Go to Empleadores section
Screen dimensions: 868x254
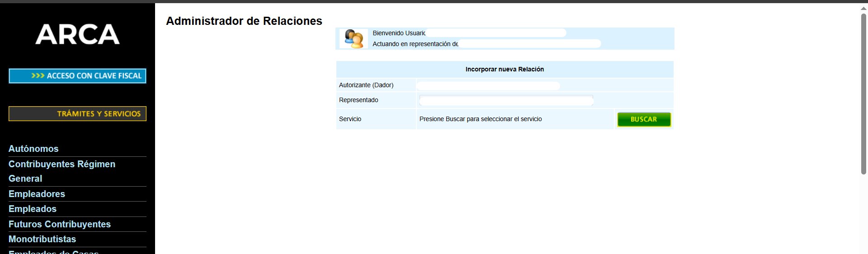pyautogui.click(x=37, y=194)
